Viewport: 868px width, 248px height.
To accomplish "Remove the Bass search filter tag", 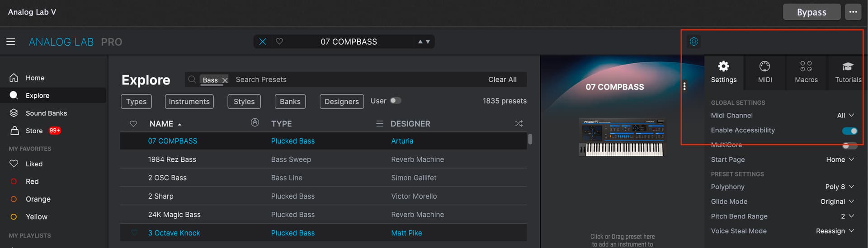I will tap(225, 80).
